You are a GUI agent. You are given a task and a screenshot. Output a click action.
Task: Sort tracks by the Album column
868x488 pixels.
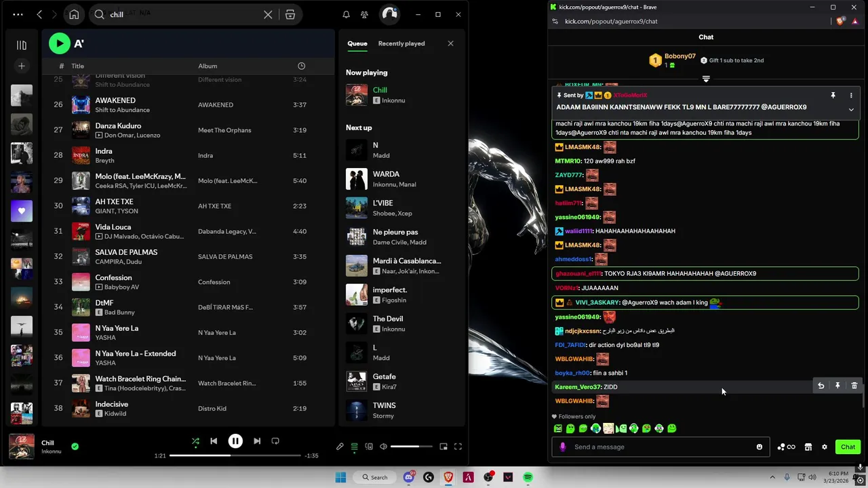pos(208,66)
